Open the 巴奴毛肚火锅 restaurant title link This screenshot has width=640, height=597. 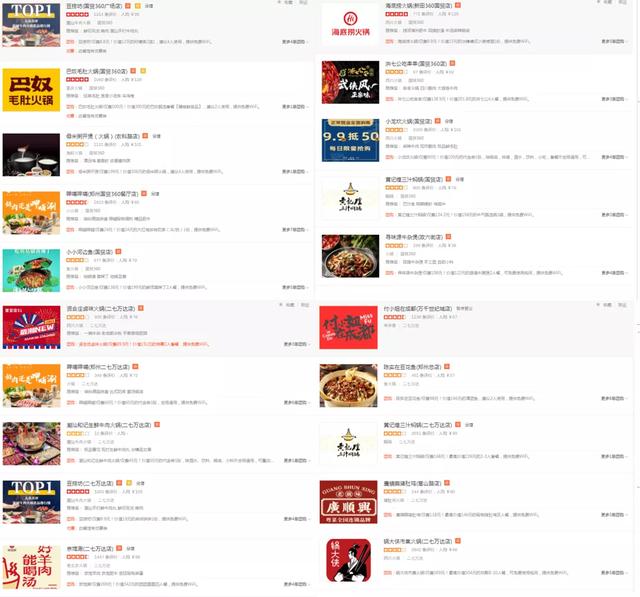97,71
